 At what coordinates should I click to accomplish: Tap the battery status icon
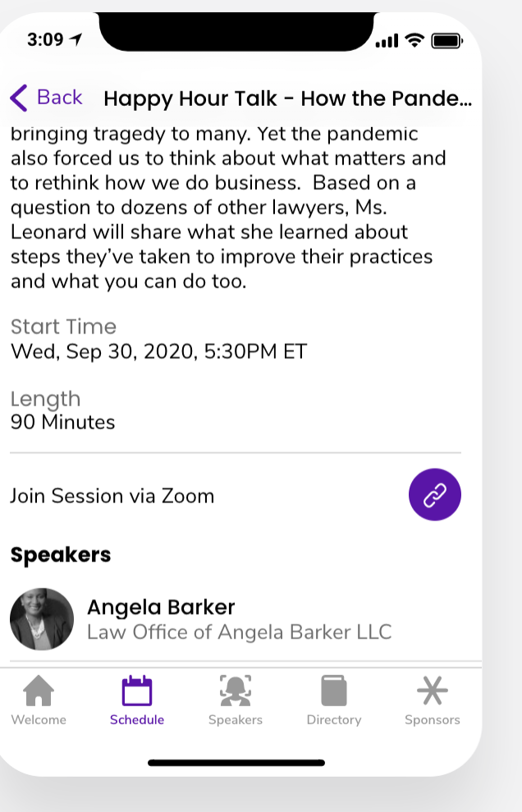point(447,40)
